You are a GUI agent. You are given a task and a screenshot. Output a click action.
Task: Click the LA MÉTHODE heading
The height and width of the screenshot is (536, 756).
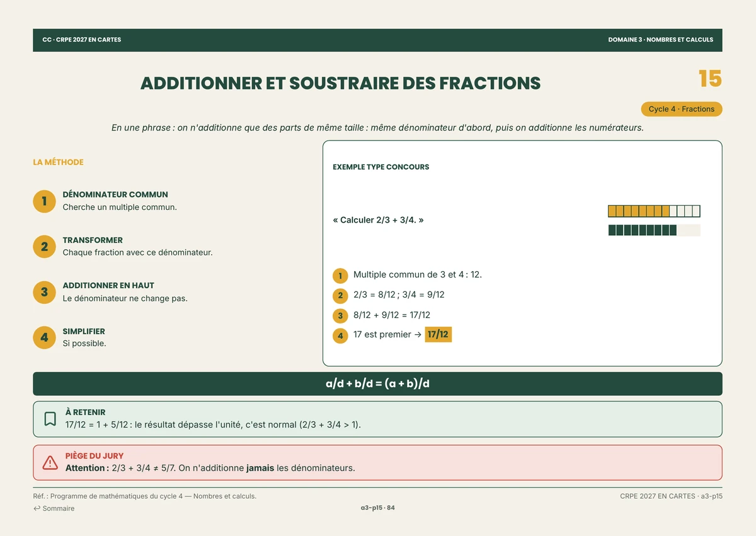pyautogui.click(x=58, y=162)
